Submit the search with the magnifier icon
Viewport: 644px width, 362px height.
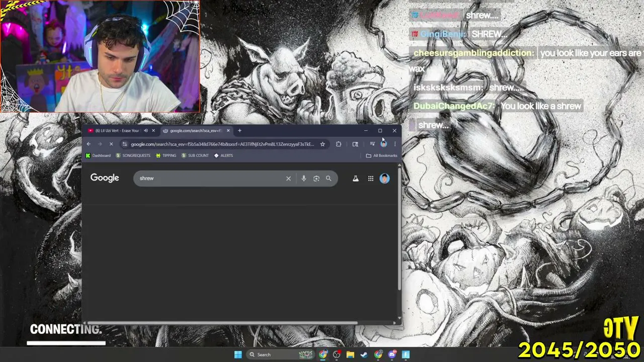pos(329,178)
